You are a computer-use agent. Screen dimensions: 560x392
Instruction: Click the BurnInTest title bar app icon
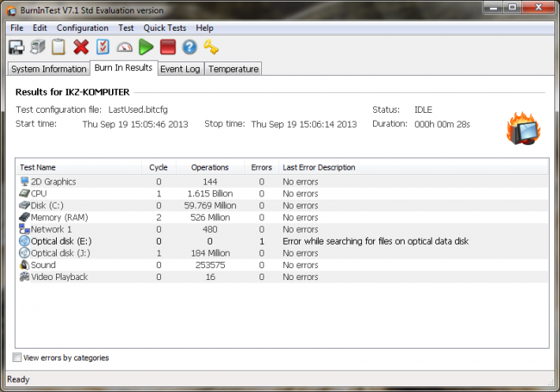click(12, 11)
